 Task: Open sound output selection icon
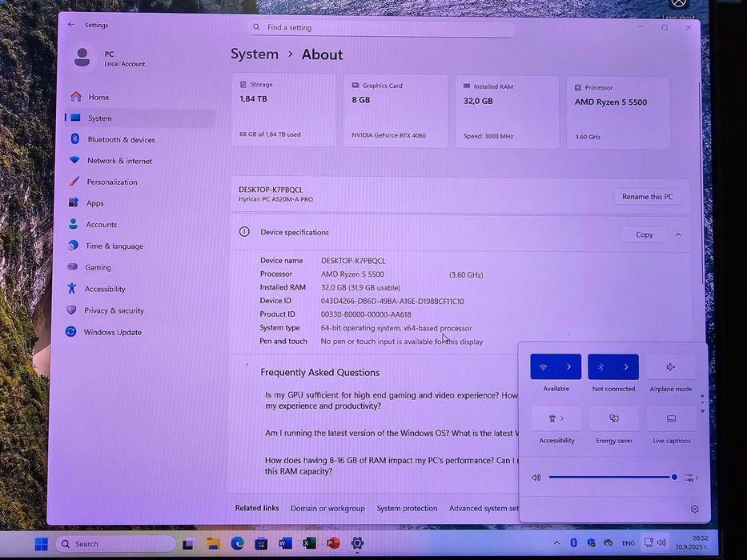click(x=691, y=478)
